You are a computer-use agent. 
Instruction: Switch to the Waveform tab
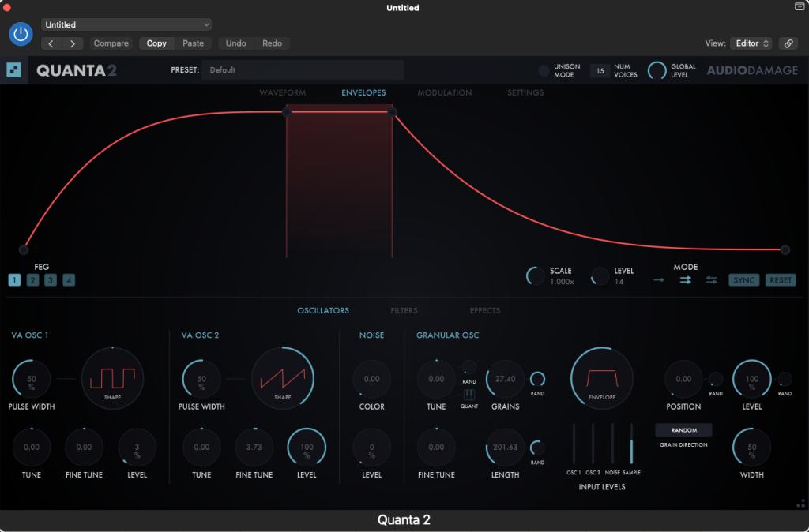click(x=282, y=93)
